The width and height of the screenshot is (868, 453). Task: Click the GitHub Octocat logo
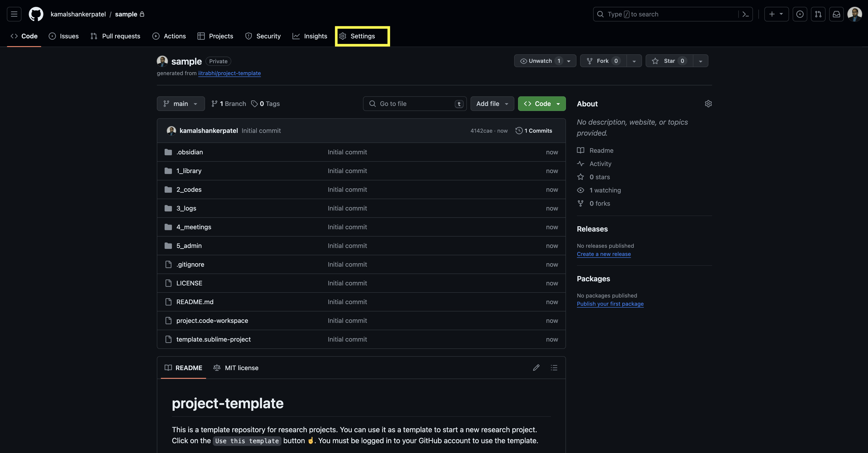tap(36, 14)
